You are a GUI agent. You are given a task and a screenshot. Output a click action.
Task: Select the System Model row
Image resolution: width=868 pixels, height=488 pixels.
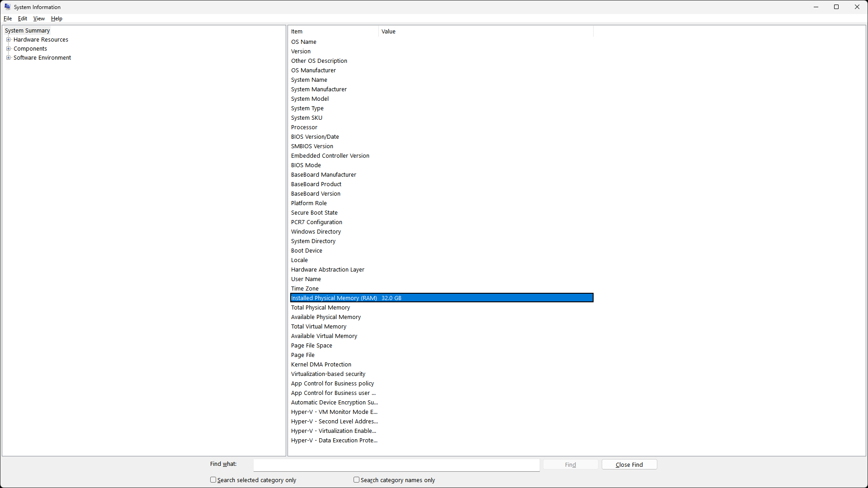442,99
